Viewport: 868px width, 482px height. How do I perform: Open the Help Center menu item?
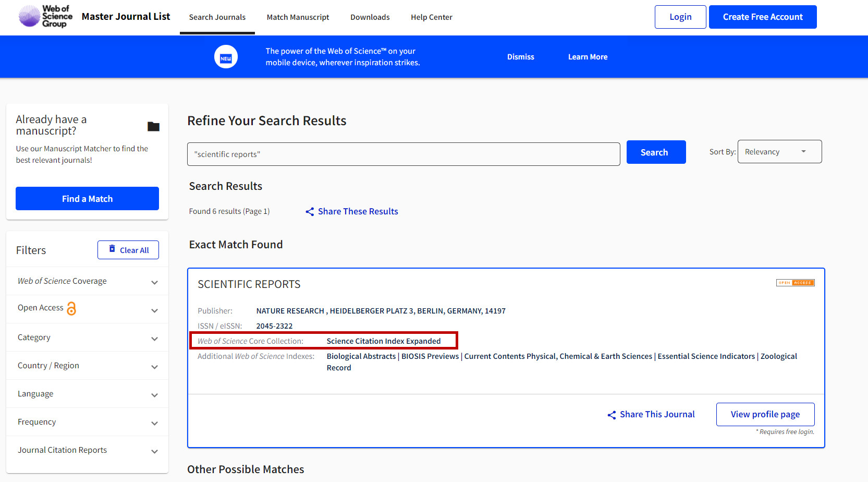(432, 17)
